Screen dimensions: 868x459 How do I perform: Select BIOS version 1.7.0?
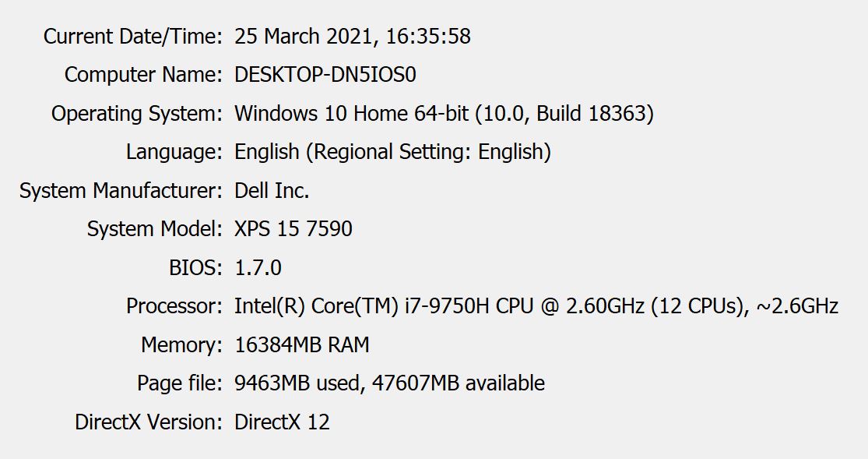[258, 268]
